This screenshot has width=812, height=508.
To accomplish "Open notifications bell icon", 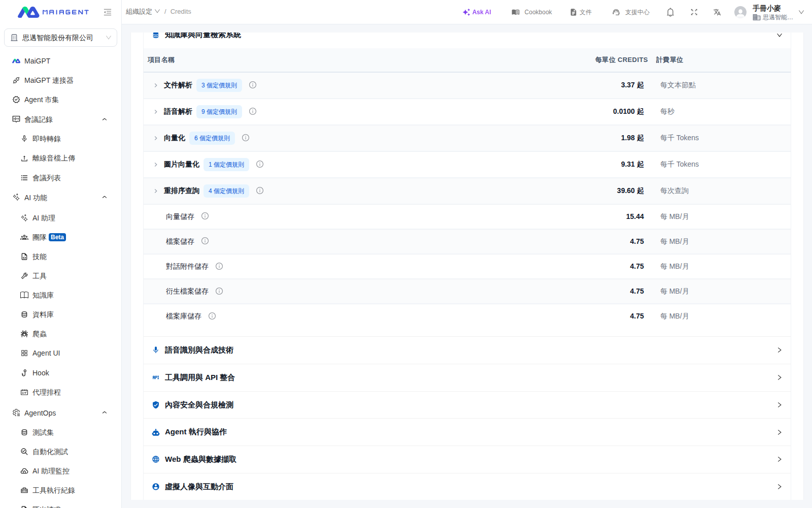I will pos(670,12).
